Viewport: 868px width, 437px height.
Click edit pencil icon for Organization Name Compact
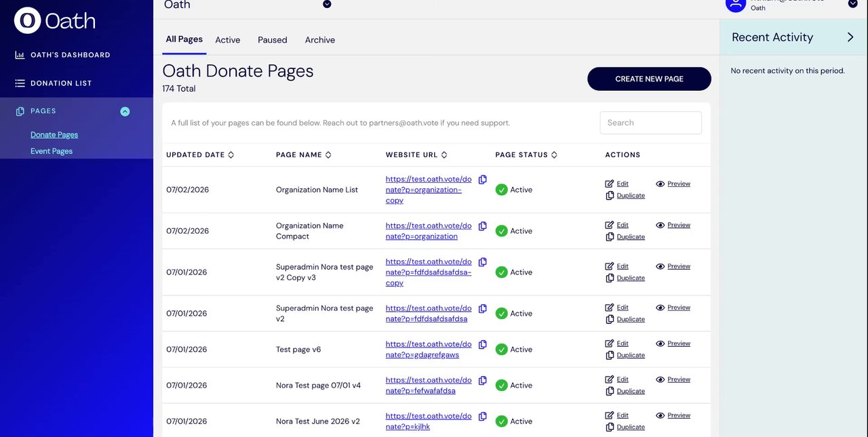[610, 225]
